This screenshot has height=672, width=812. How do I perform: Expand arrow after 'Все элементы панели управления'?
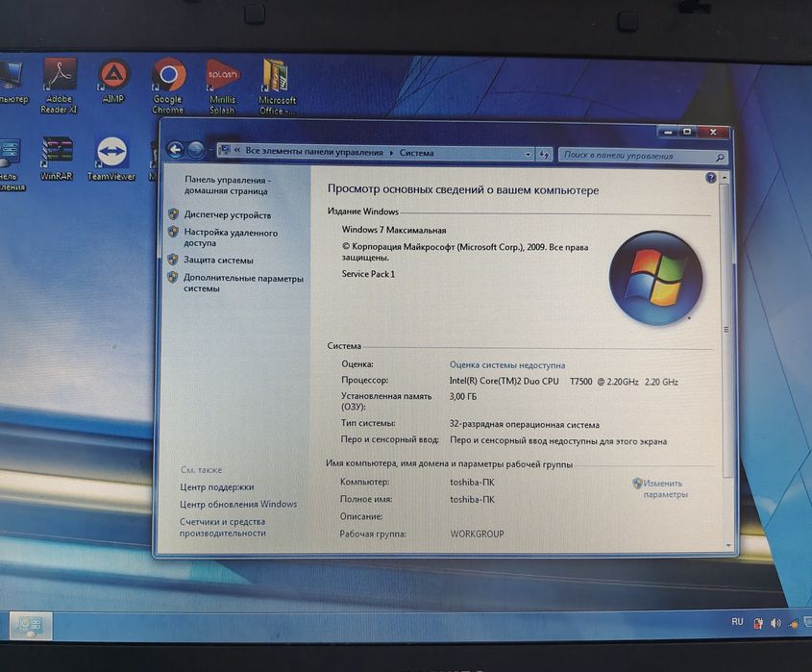[x=391, y=153]
